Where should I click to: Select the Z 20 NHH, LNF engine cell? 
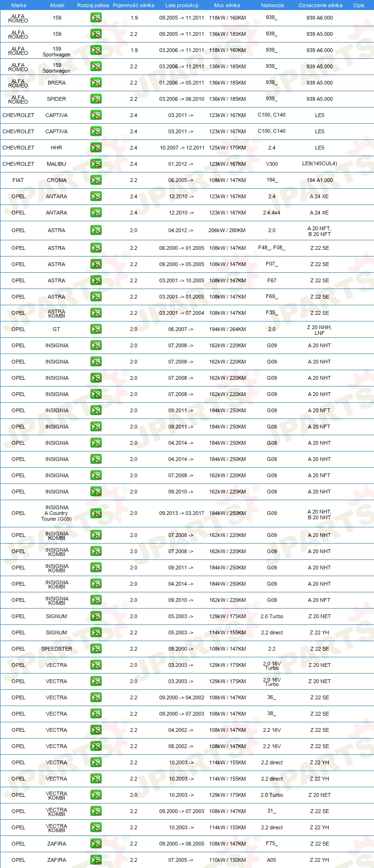(x=319, y=330)
